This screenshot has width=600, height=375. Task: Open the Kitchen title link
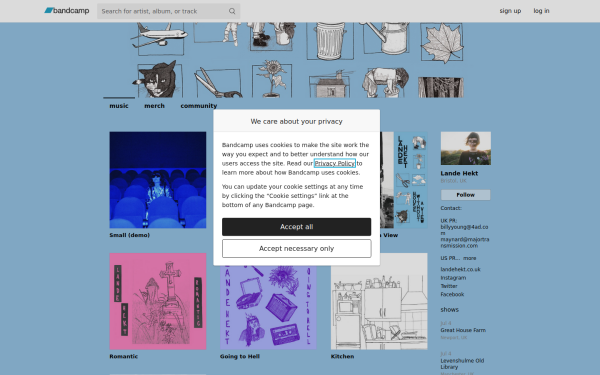[x=342, y=357]
